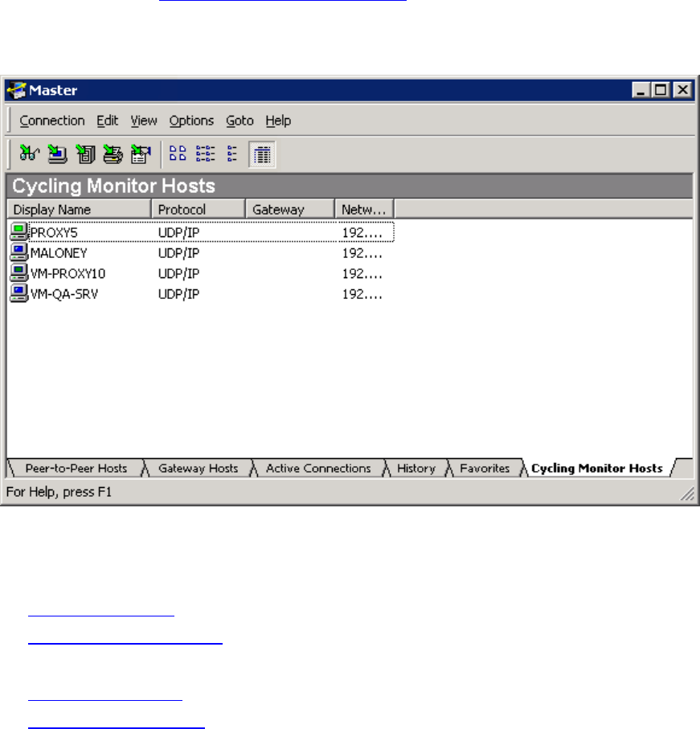Open the Goto menu

(x=239, y=121)
